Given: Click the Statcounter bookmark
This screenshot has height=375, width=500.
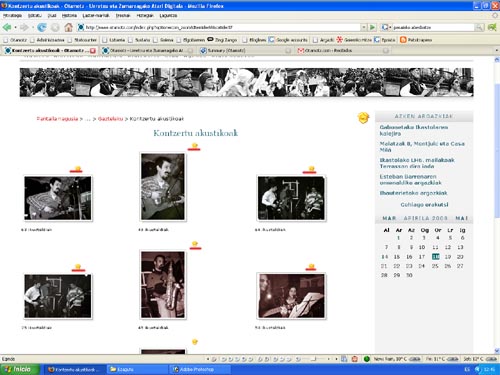Looking at the screenshot, I should [x=82, y=40].
